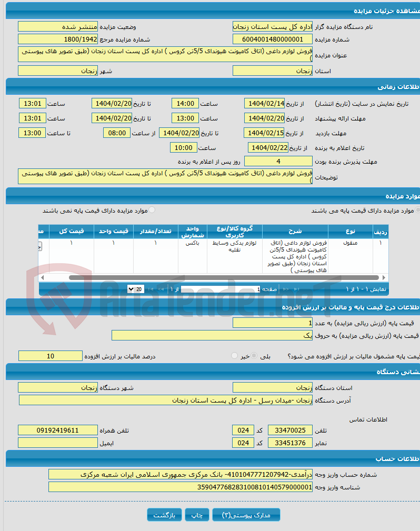
Task: Click publish start date 1404/02/14
Action: [265, 104]
